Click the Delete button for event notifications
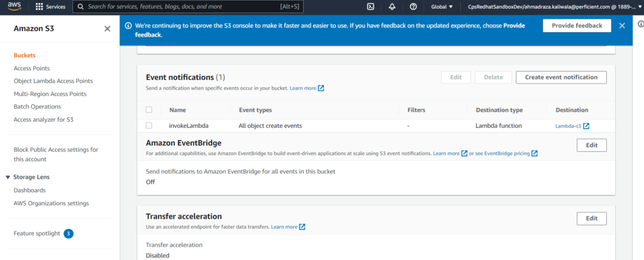Viewport: 644px width, 260px height. click(493, 77)
